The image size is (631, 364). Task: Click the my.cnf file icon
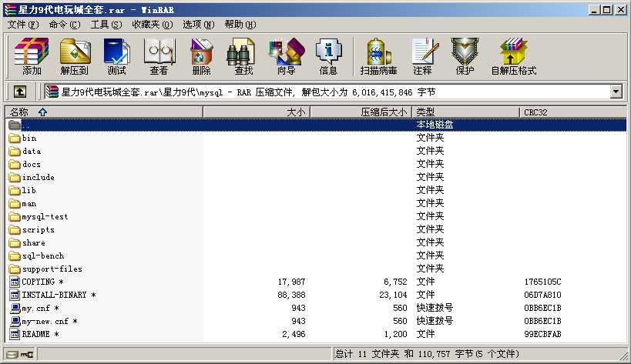tap(15, 308)
